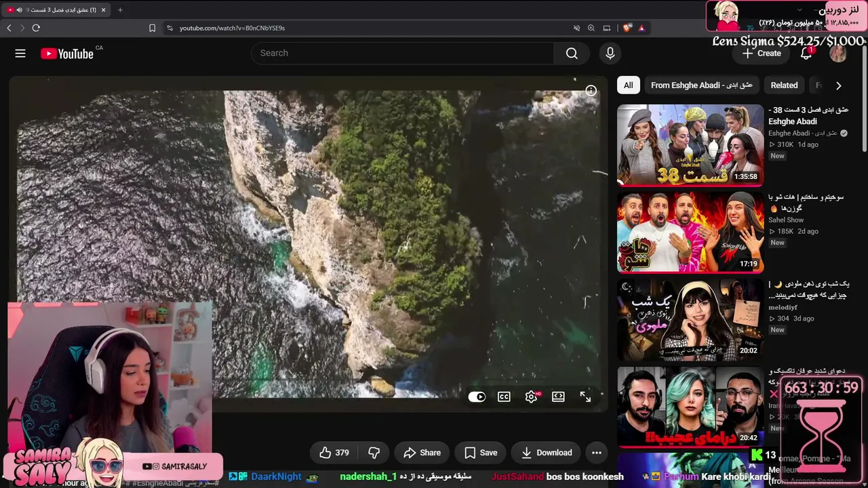Switch the player to theater mode

pyautogui.click(x=558, y=397)
